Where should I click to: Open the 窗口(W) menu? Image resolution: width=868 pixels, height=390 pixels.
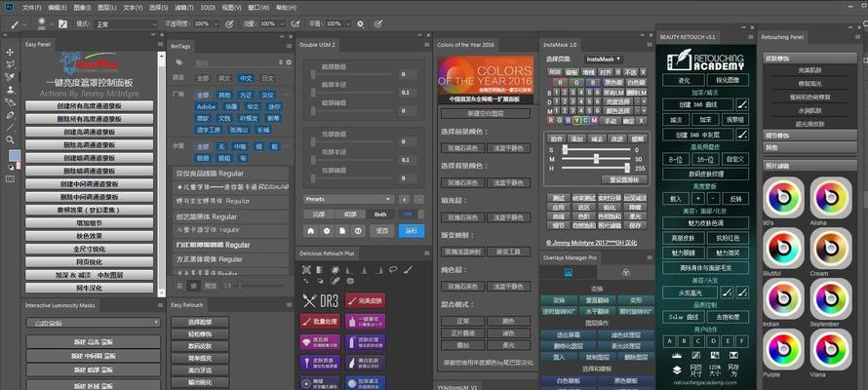258,8
